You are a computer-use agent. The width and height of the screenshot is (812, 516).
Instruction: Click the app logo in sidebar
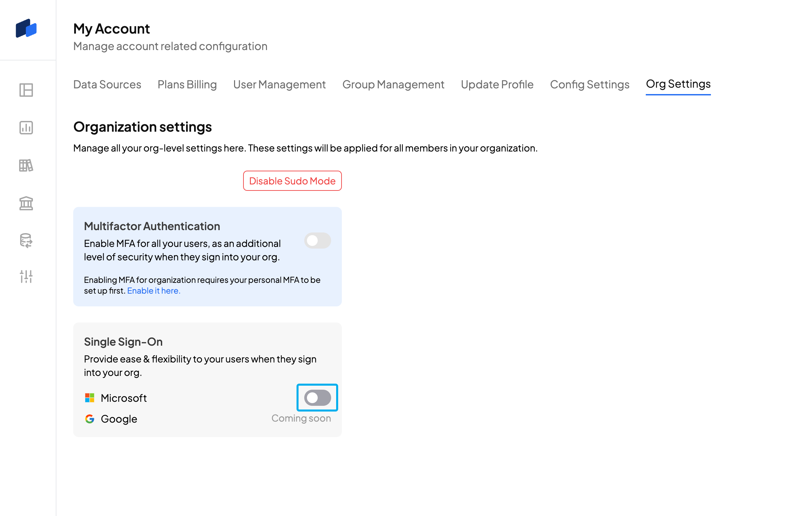coord(26,28)
